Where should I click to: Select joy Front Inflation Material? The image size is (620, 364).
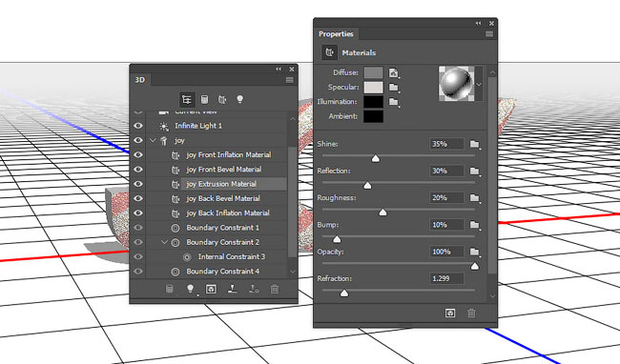click(217, 154)
